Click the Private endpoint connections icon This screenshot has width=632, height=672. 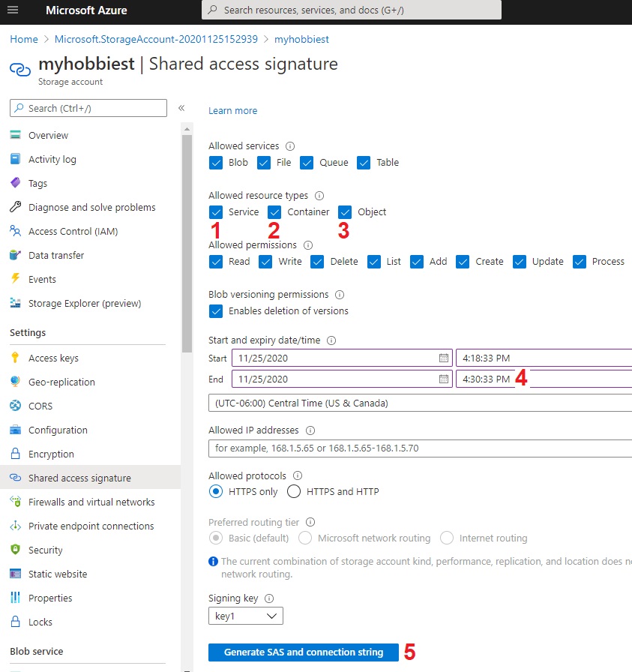(x=16, y=526)
